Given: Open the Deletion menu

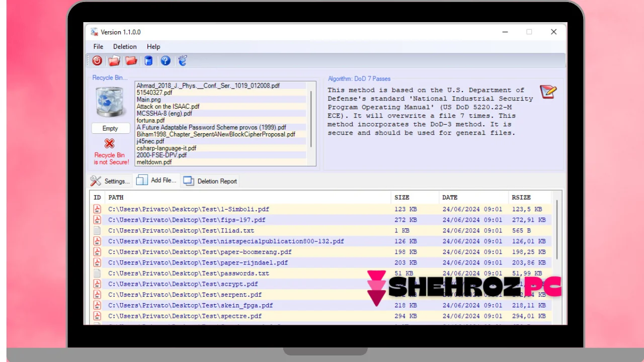Looking at the screenshot, I should [x=125, y=47].
